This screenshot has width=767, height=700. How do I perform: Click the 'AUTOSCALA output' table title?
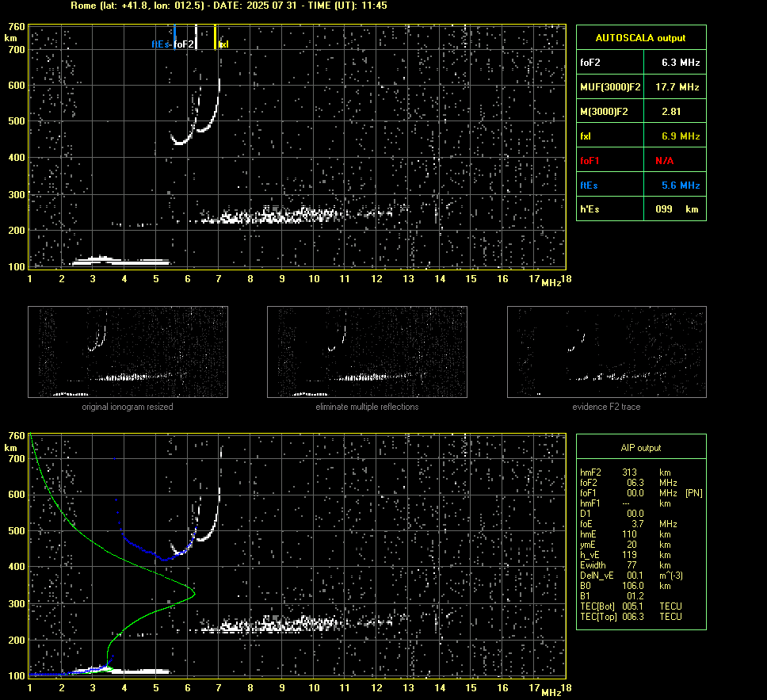(x=640, y=38)
